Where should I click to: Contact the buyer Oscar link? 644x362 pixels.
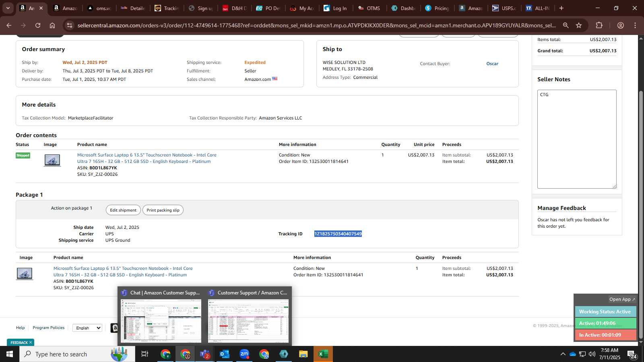(x=492, y=64)
